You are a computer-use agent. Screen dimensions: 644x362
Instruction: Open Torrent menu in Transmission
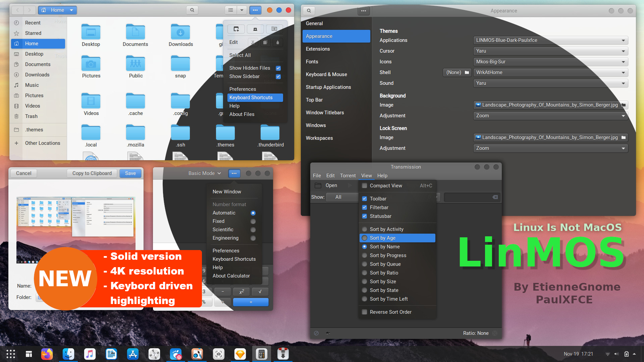(348, 176)
